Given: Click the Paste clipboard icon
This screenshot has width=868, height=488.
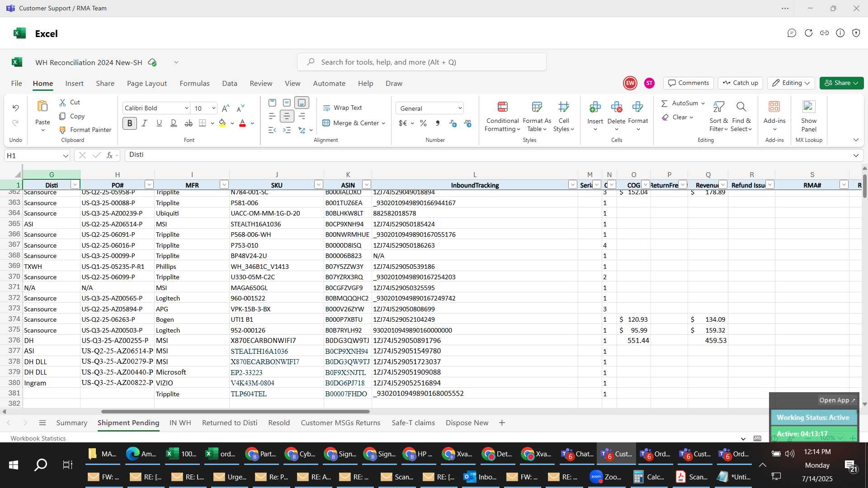Looking at the screenshot, I should pyautogui.click(x=42, y=107).
